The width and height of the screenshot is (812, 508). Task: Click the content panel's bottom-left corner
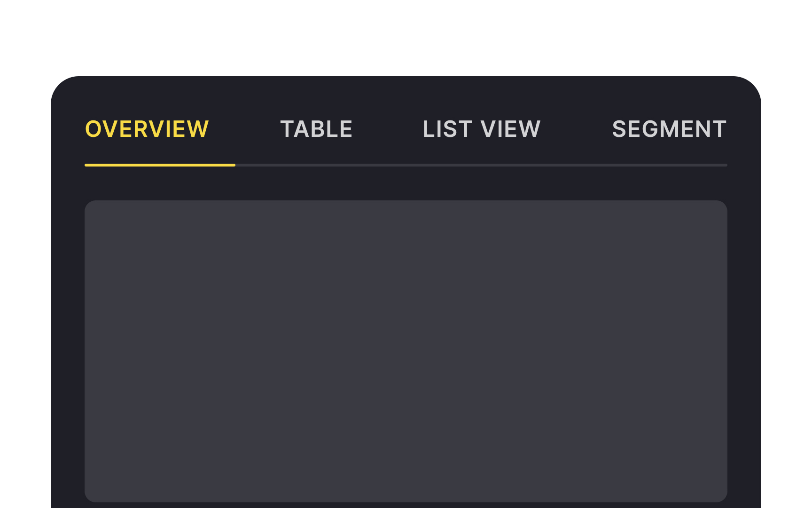[90, 497]
